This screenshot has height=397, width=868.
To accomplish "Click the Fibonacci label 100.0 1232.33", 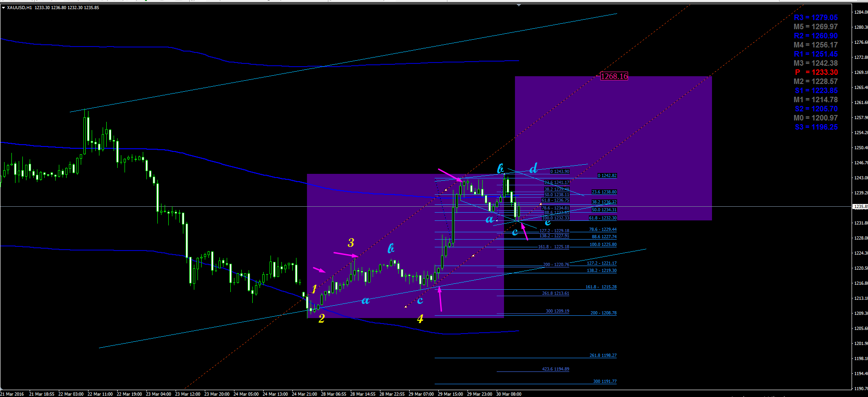I will click(x=556, y=218).
